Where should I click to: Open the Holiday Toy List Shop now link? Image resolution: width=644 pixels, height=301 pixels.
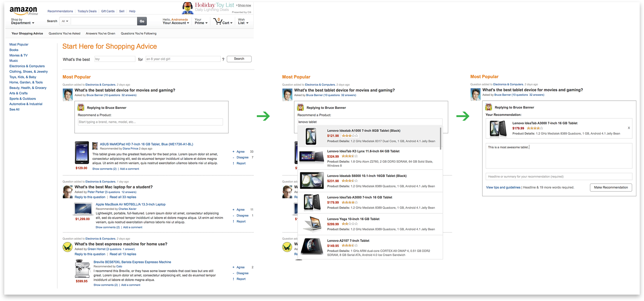244,5
